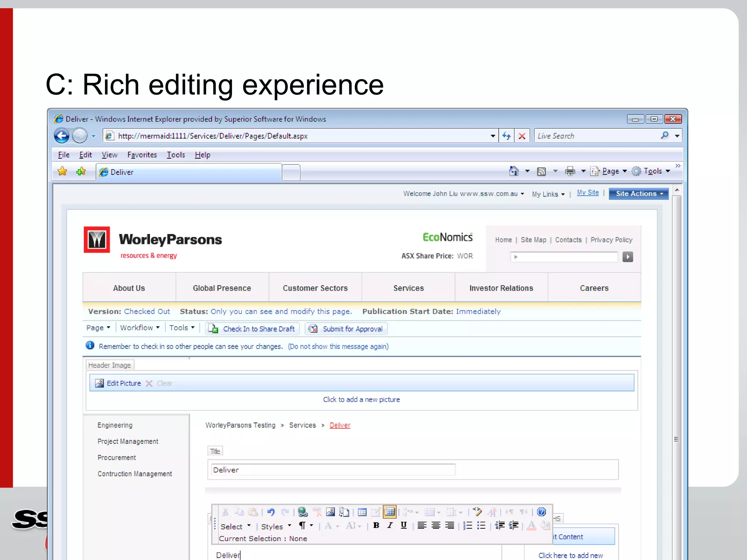
Task: Click the Redo icon
Action: pos(285,512)
